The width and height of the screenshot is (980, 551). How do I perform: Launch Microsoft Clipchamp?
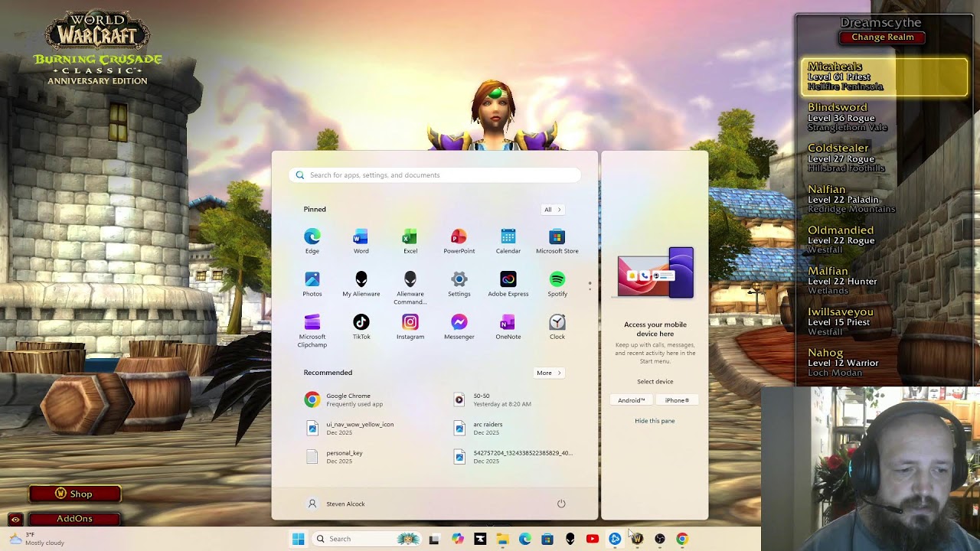point(312,330)
